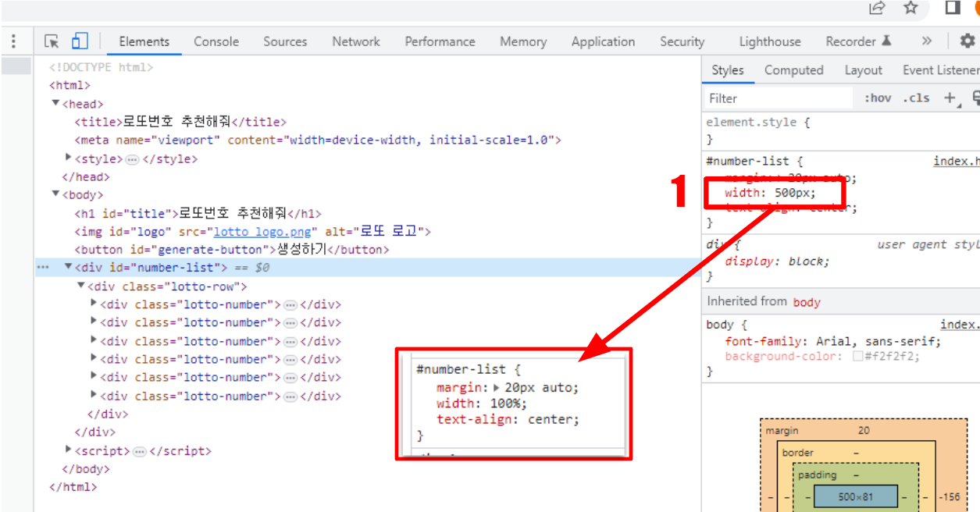This screenshot has height=512, width=980.
Task: Collapse the body element node
Action: (x=55, y=194)
